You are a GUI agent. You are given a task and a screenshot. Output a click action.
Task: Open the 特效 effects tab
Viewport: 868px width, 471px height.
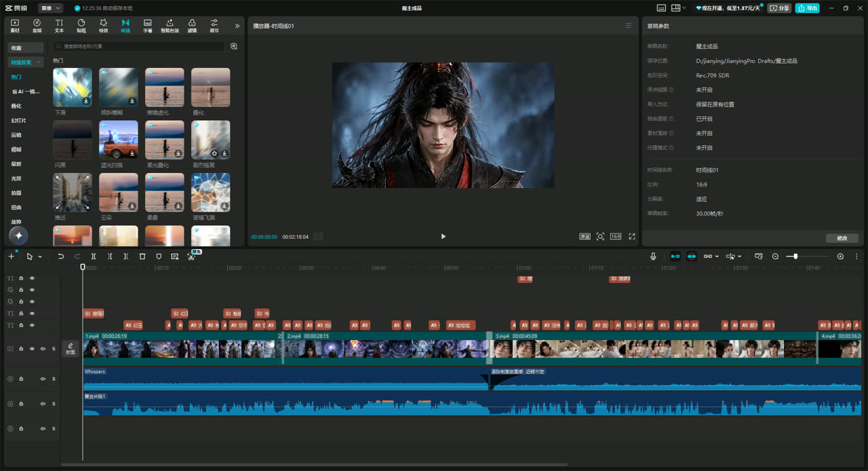103,26
